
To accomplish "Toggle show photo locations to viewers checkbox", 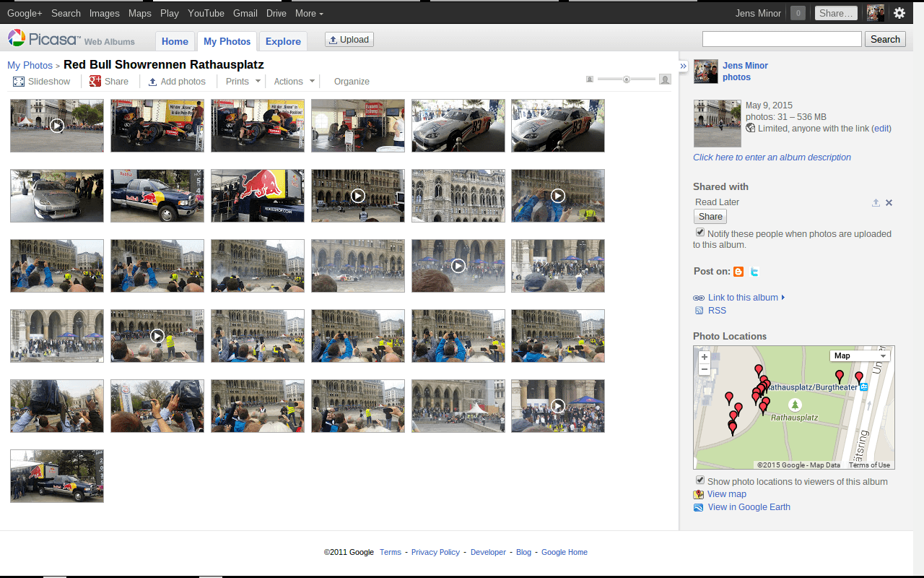I will click(699, 480).
